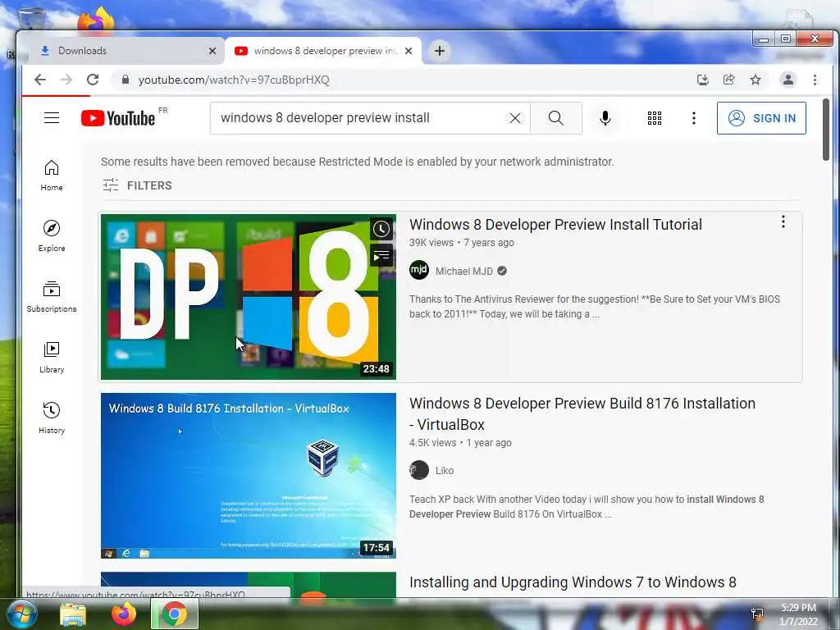This screenshot has width=840, height=630.
Task: Click the SIGN IN button
Action: [761, 118]
